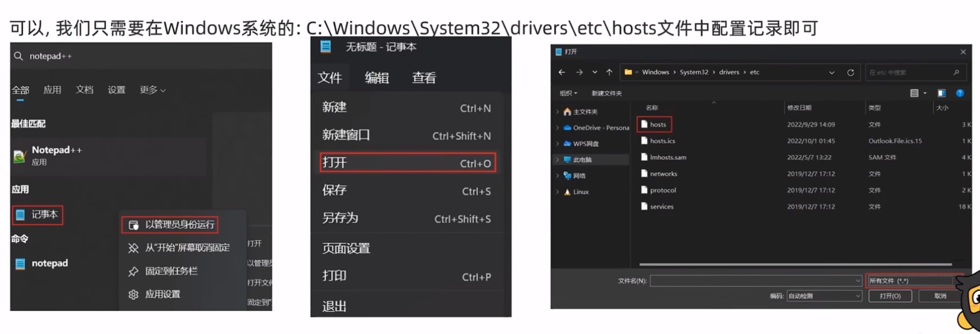Expand the OneDrive - Personal tree node
Image resolution: width=980 pixels, height=334 pixels.
click(557, 128)
